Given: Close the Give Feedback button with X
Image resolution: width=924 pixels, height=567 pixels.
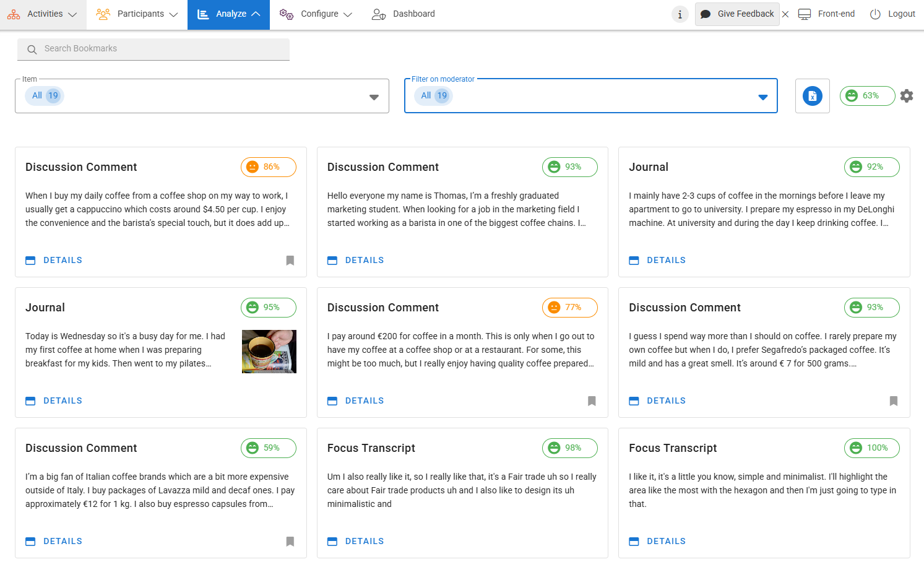Looking at the screenshot, I should [x=785, y=14].
